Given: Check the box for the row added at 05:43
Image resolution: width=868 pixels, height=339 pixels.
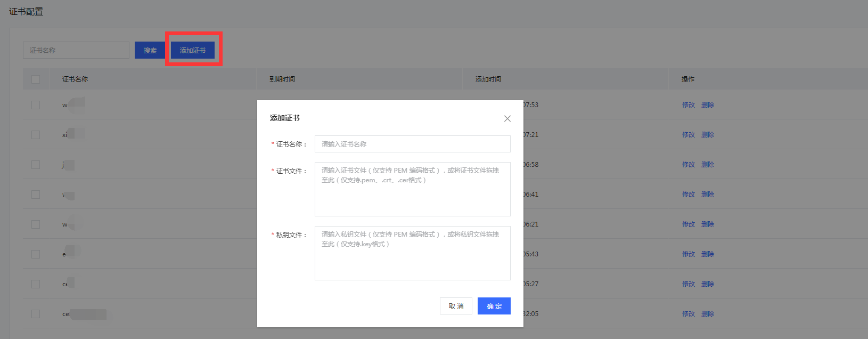Looking at the screenshot, I should pos(36,254).
